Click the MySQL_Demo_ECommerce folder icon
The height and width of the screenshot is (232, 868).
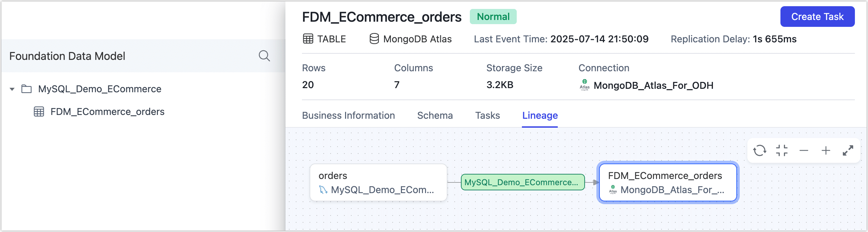(x=27, y=89)
